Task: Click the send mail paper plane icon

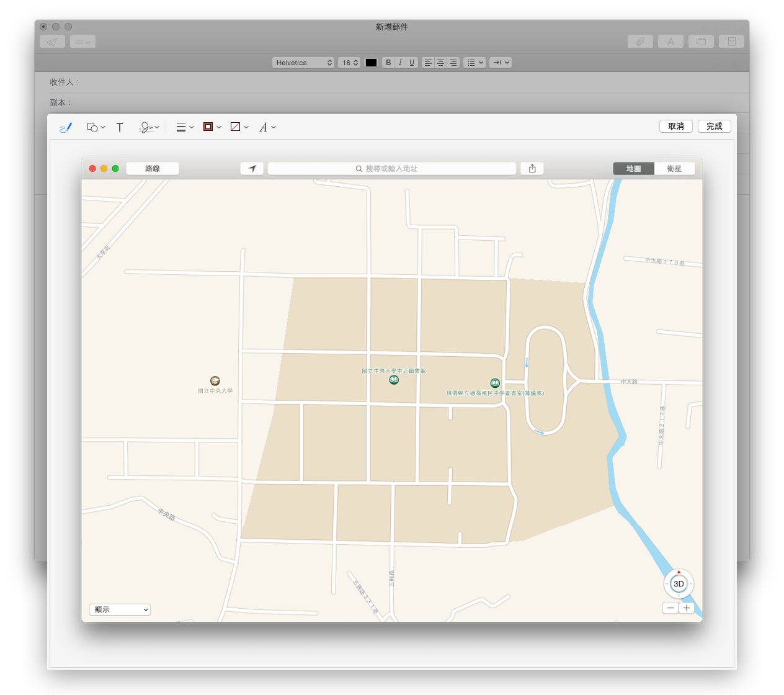Action: [x=52, y=42]
